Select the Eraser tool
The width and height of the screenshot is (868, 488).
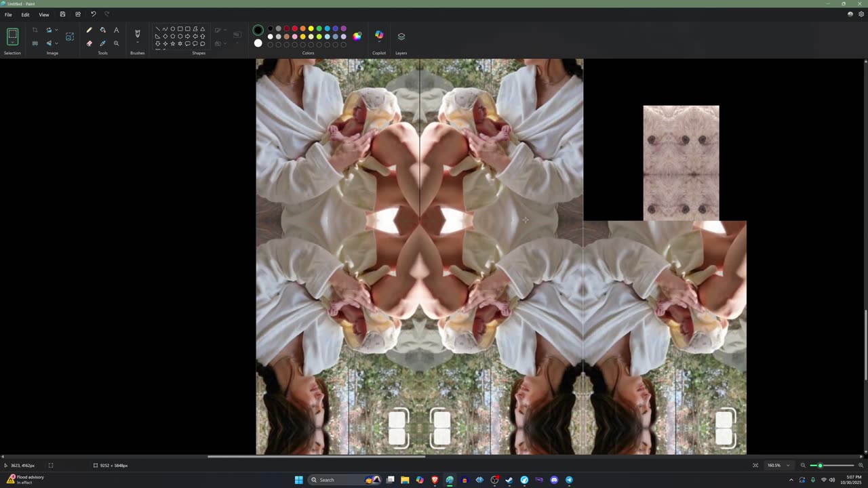pyautogui.click(x=89, y=43)
